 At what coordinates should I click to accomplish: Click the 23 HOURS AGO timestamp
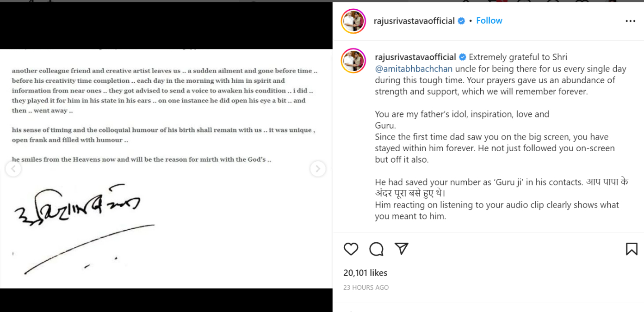tap(365, 288)
